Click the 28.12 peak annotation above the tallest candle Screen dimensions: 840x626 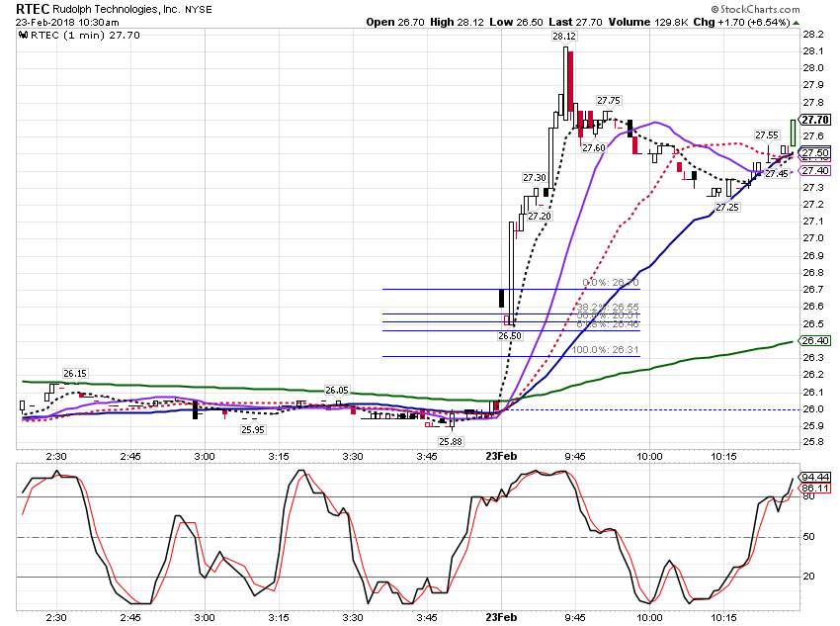(564, 37)
